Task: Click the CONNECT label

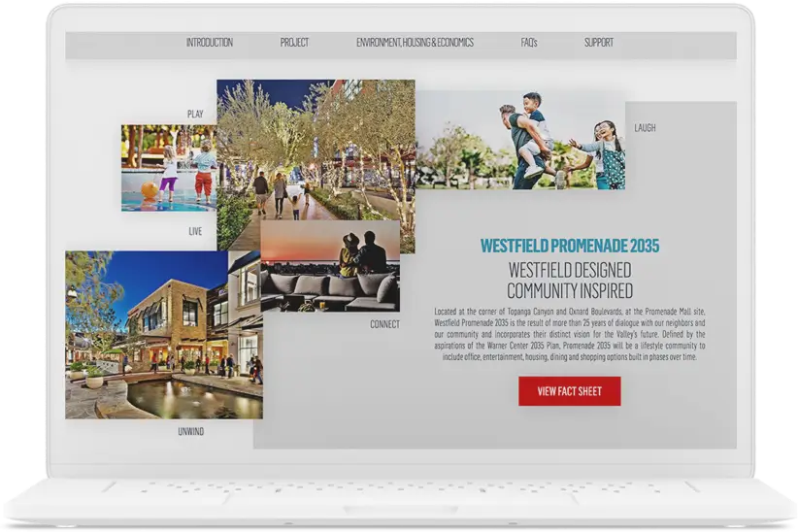Action: point(384,324)
